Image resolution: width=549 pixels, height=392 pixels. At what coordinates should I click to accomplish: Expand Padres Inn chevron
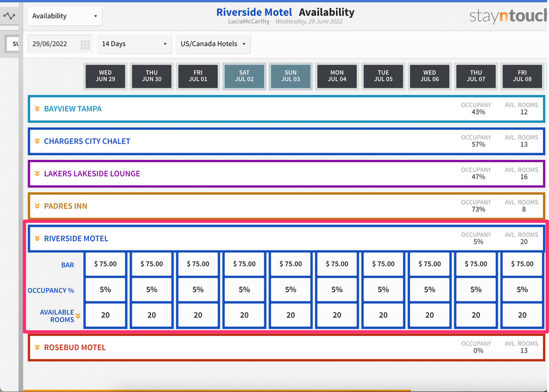point(37,206)
